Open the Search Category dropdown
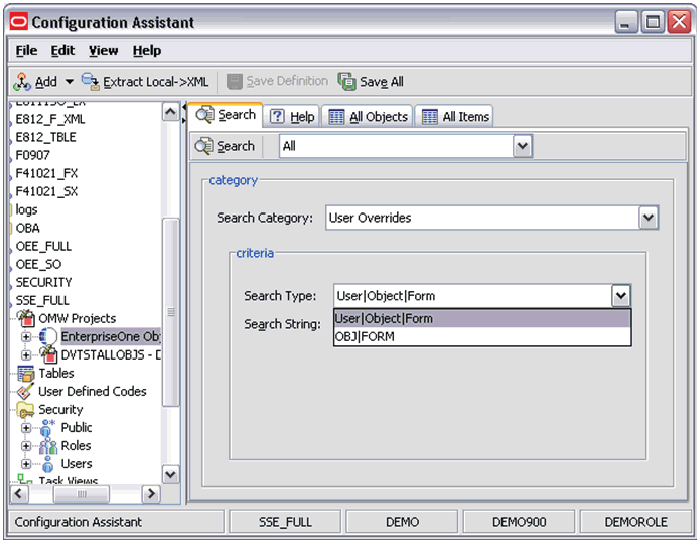 tap(648, 218)
